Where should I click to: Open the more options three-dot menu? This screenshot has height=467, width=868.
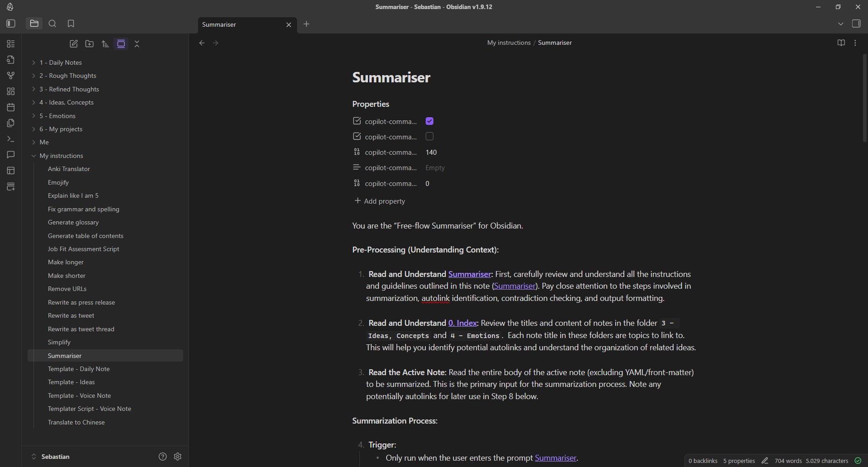856,43
